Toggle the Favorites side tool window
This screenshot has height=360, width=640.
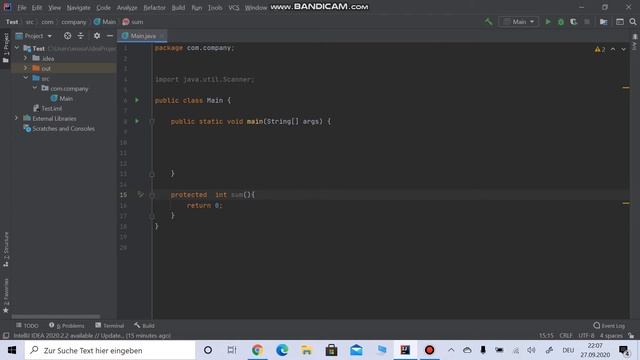tap(6, 296)
